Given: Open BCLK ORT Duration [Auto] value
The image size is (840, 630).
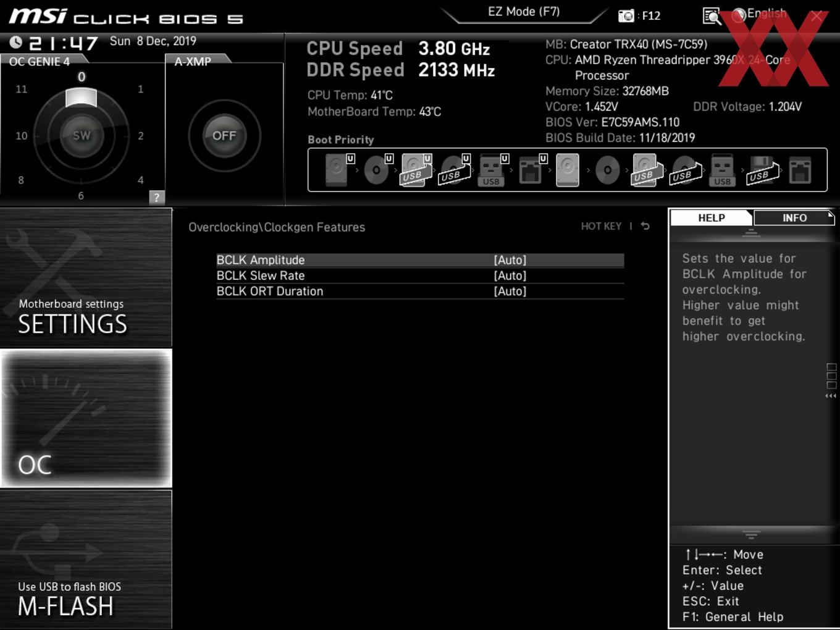Looking at the screenshot, I should pos(510,291).
